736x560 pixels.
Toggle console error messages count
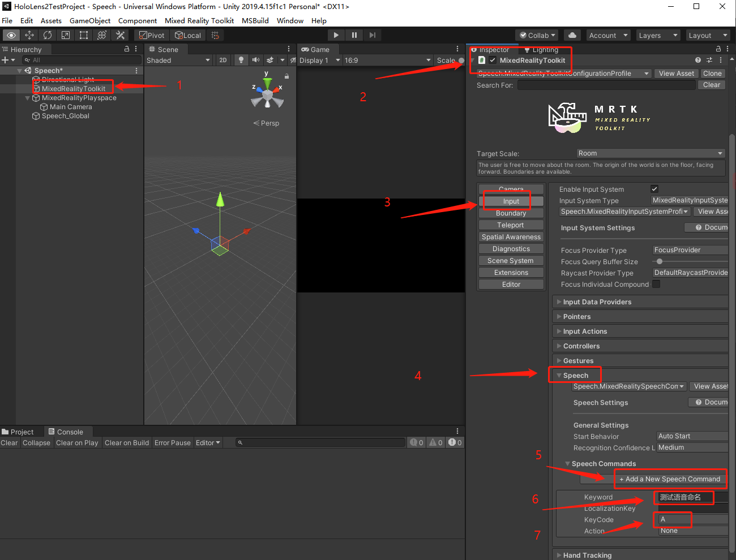pyautogui.click(x=456, y=442)
